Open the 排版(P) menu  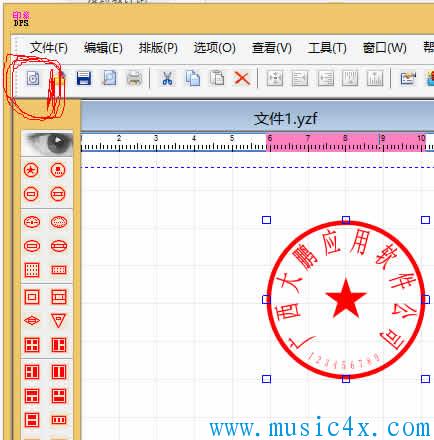click(158, 48)
